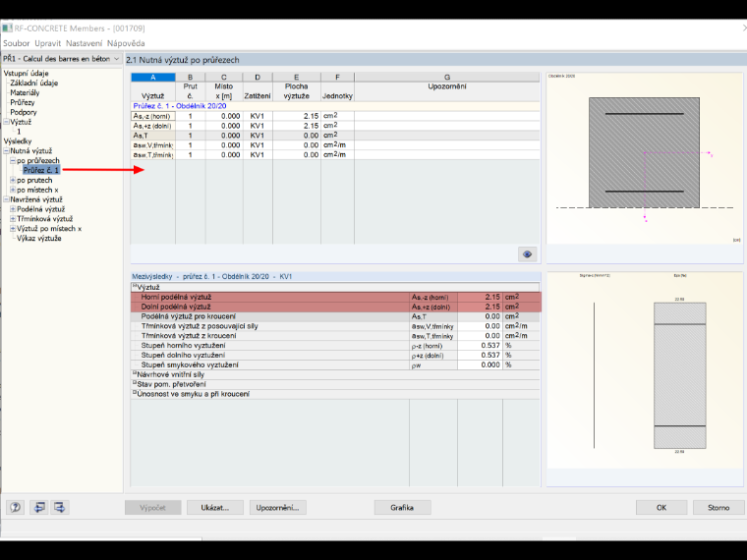Click the RF-CONCRETE Members title icon
The width and height of the screenshot is (747, 560).
[7, 28]
